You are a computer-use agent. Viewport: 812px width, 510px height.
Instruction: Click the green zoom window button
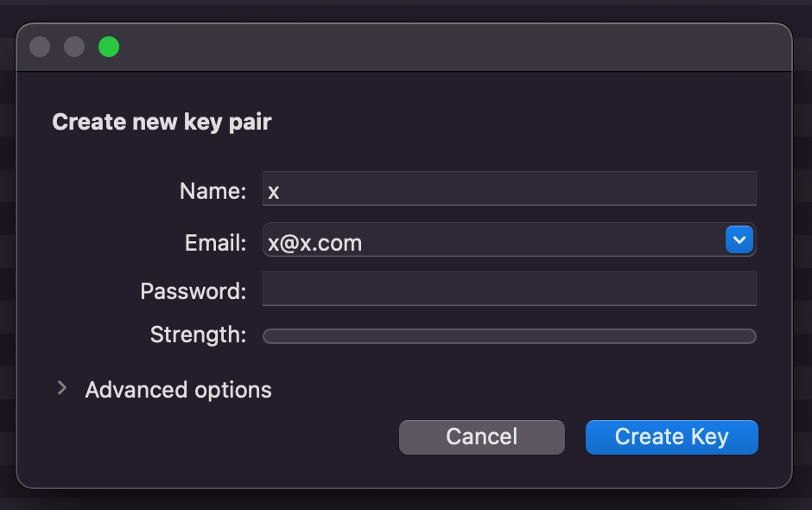click(x=109, y=48)
